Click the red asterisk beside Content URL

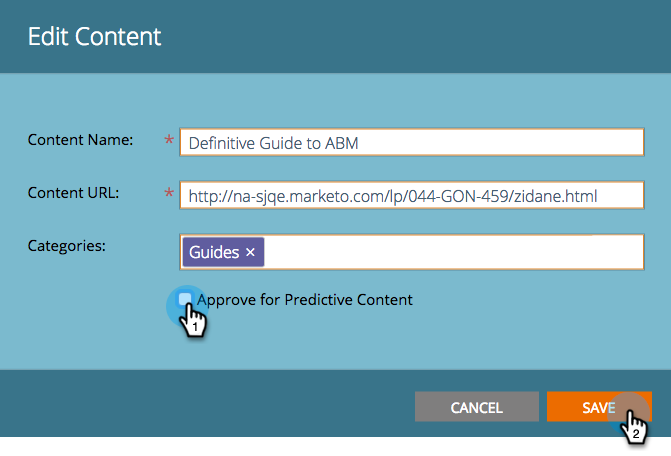[x=169, y=193]
